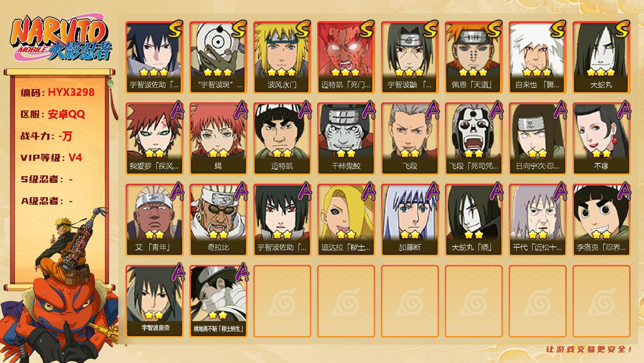Click the 桃地再不斩「秽土转生」 card
Image resolution: width=644 pixels, height=363 pixels.
click(x=218, y=301)
